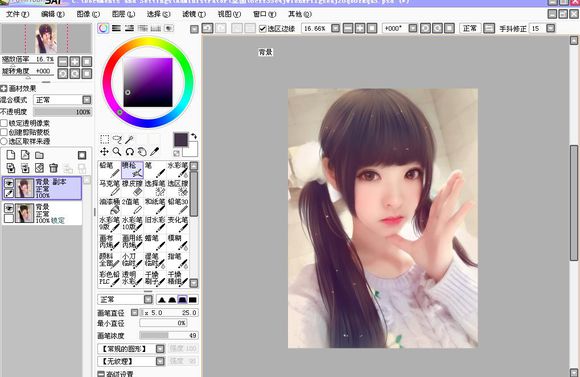Open the 图层 layer menu
580x377 pixels.
[124, 14]
